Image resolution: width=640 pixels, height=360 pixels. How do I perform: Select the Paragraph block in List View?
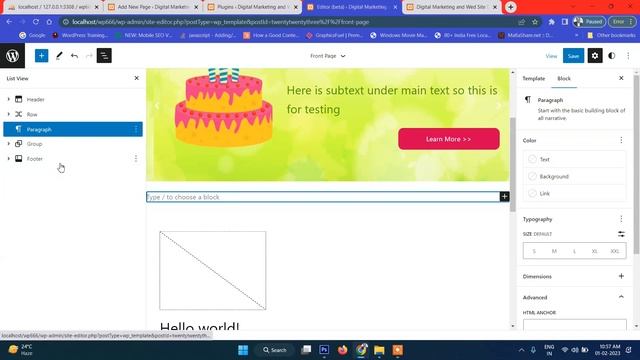73,129
